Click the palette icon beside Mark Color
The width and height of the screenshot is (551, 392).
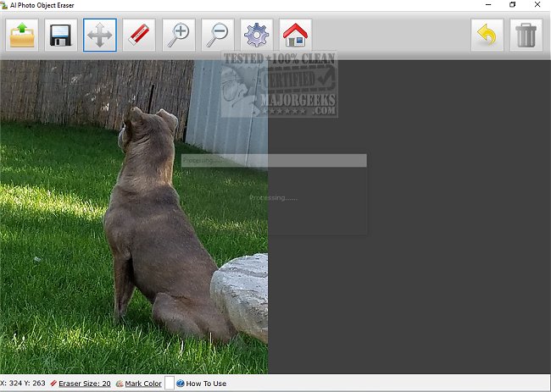tap(120, 384)
